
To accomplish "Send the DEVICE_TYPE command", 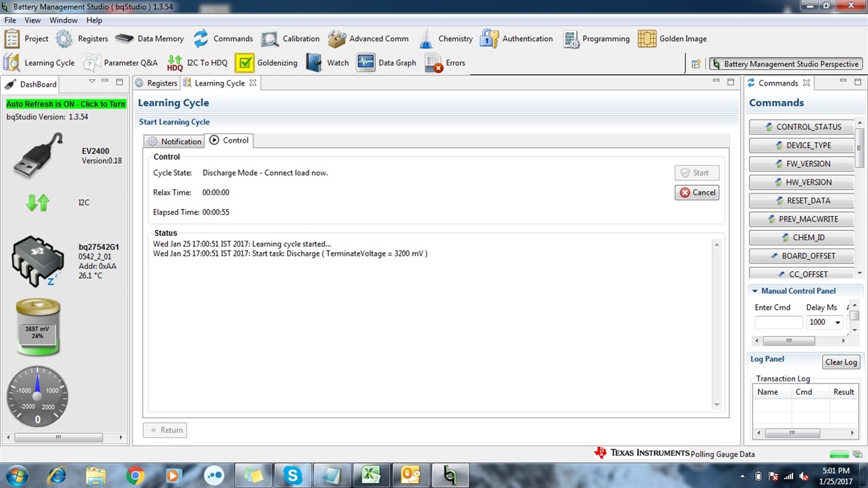I will (802, 145).
